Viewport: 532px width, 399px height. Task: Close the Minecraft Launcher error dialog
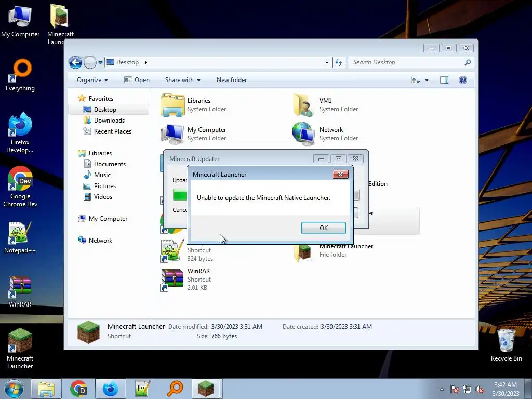point(340,174)
